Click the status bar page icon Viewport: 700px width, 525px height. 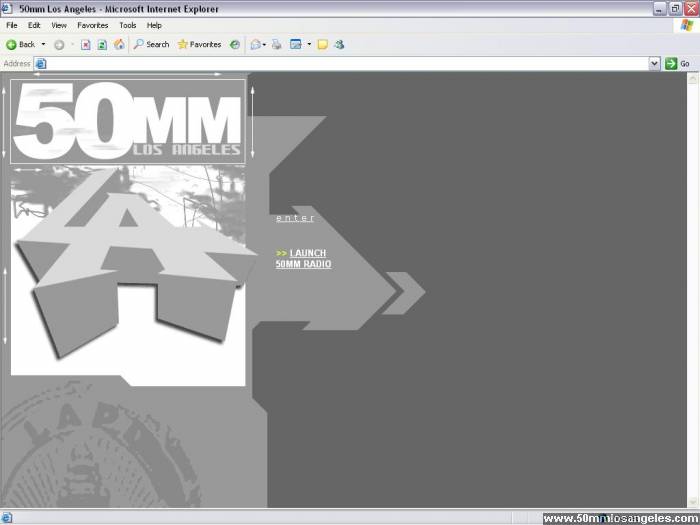(6, 518)
